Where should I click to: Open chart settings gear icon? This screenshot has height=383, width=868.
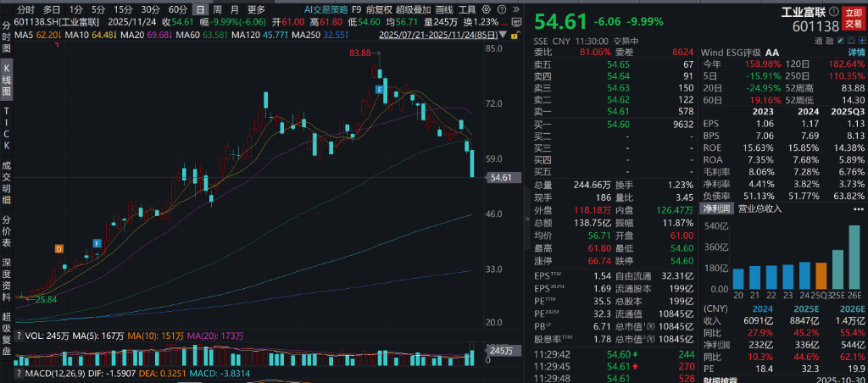click(x=487, y=9)
